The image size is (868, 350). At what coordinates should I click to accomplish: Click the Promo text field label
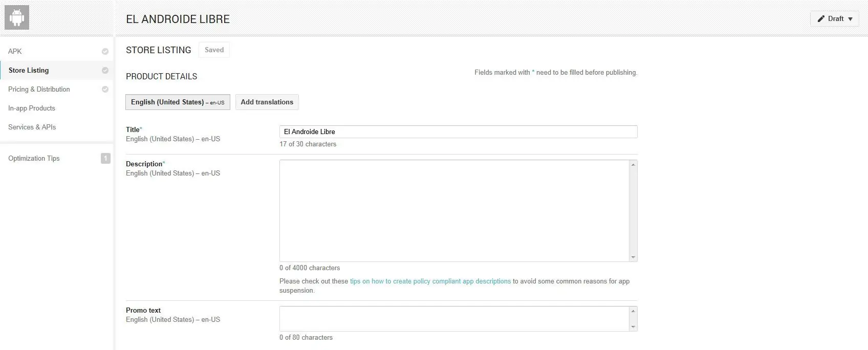click(x=143, y=310)
